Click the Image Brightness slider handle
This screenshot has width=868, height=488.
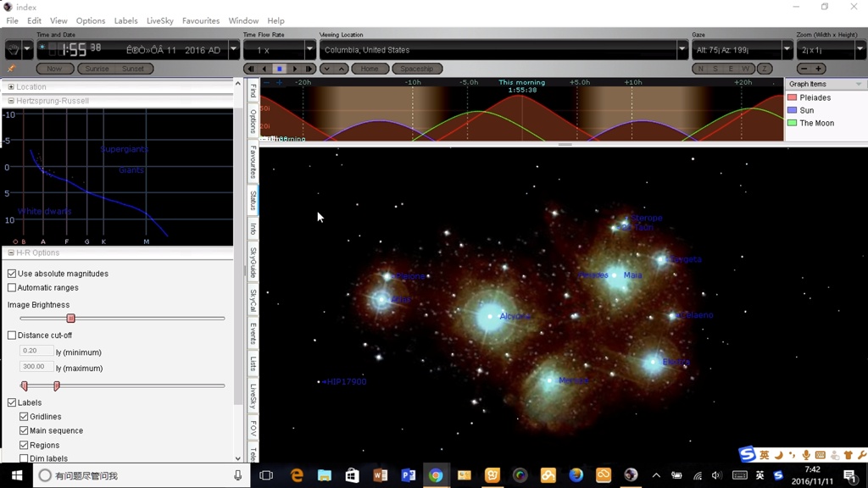[70, 318]
